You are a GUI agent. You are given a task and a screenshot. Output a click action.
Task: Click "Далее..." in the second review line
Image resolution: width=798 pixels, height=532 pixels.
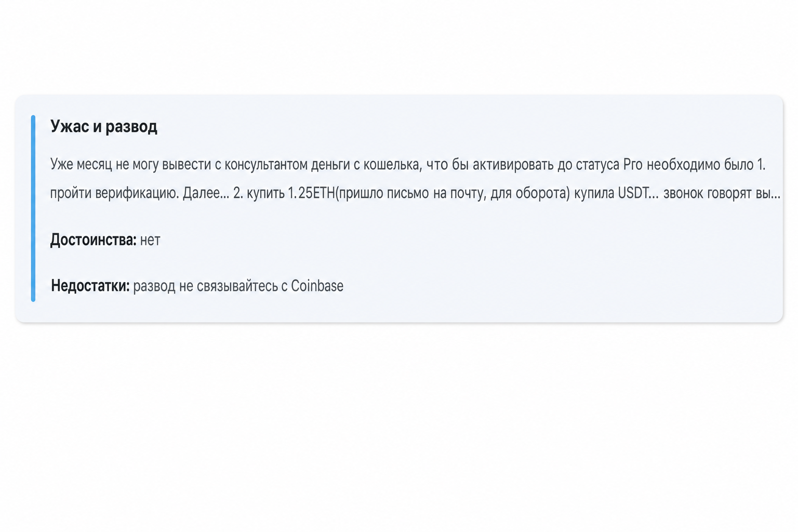point(206,194)
